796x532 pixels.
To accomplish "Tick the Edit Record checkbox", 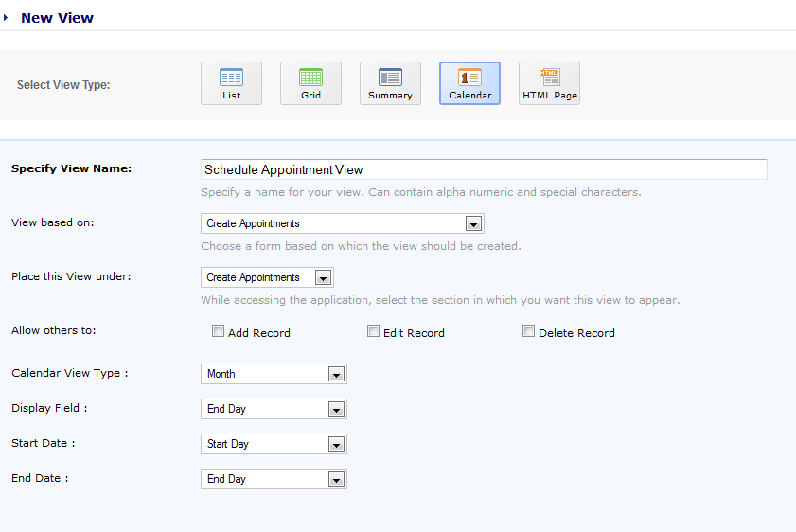I will point(373,332).
